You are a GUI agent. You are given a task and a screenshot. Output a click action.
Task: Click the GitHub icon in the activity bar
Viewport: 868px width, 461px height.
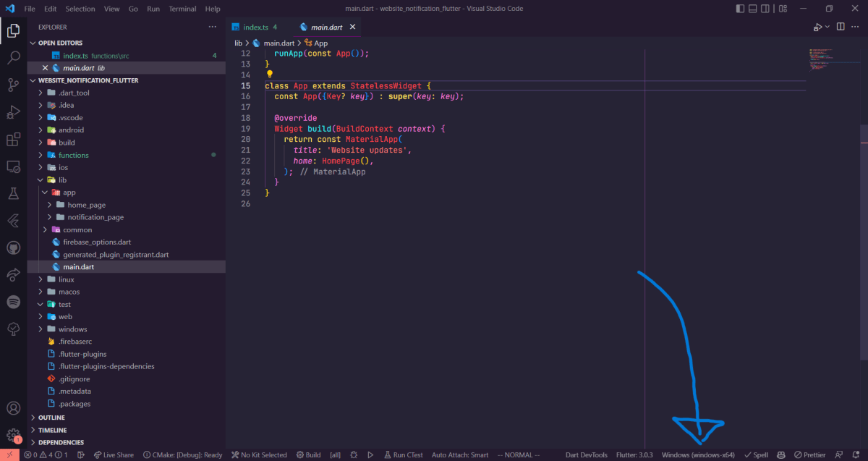[x=13, y=248]
